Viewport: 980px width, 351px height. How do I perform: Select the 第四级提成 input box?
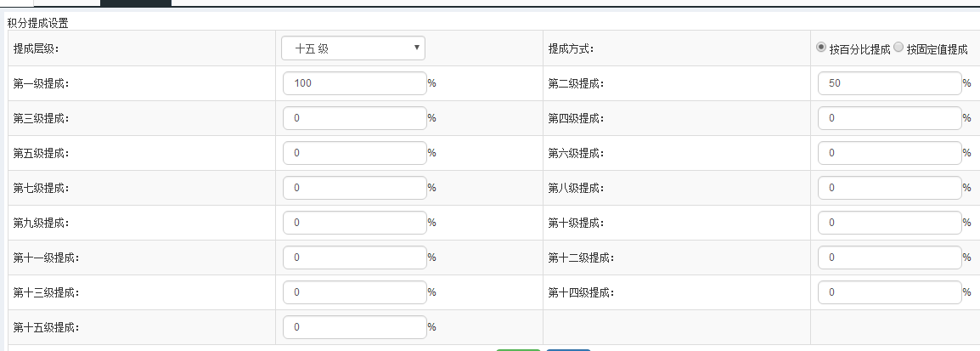(x=889, y=118)
